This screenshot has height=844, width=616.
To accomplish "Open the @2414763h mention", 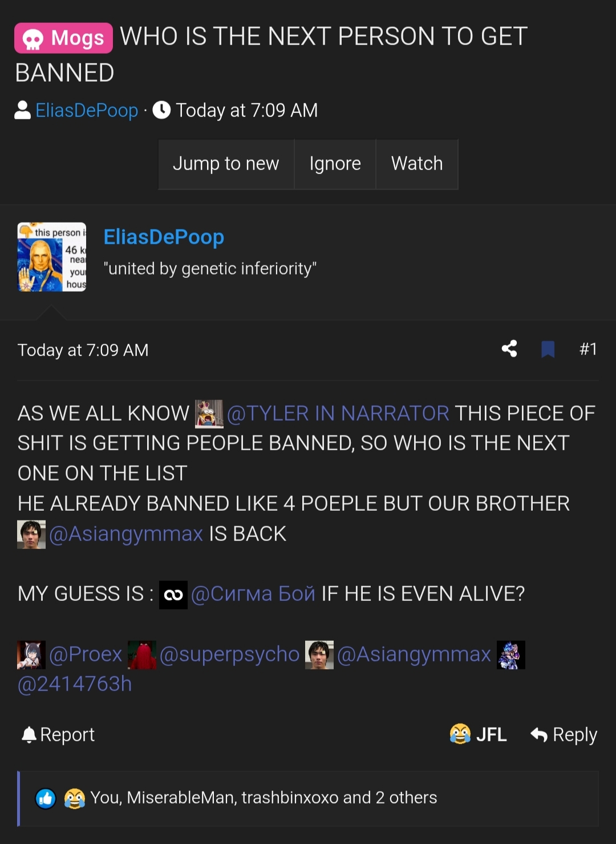I will 75,684.
